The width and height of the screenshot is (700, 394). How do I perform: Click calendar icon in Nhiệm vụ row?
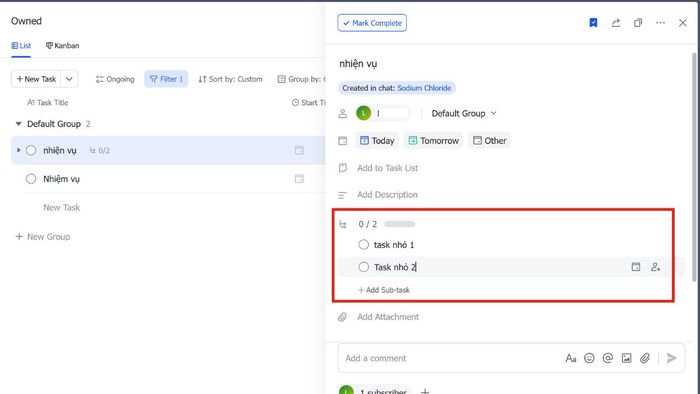click(x=299, y=179)
